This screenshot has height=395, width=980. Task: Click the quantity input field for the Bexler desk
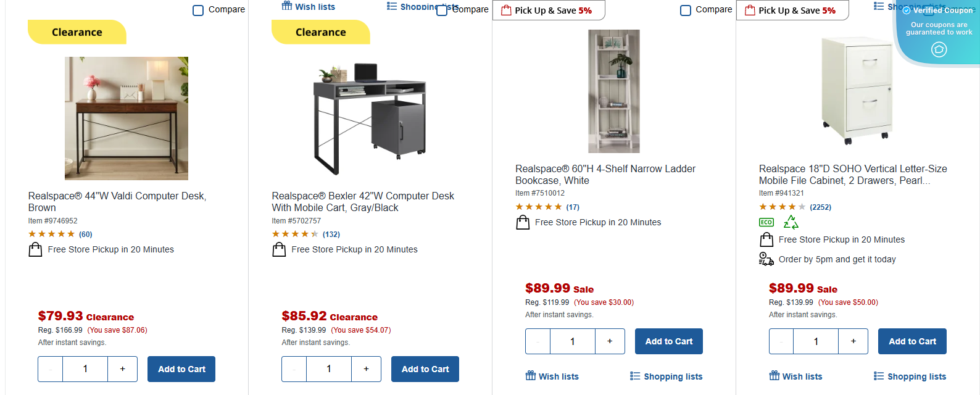tap(329, 369)
